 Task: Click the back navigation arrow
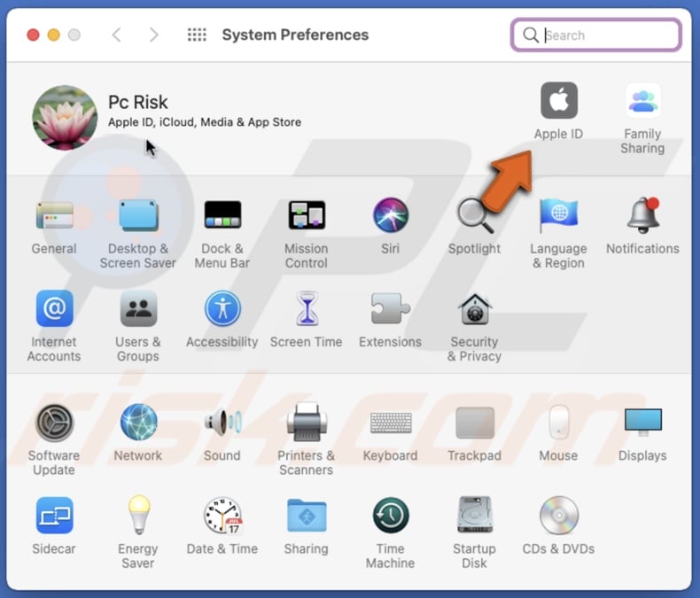coord(116,35)
